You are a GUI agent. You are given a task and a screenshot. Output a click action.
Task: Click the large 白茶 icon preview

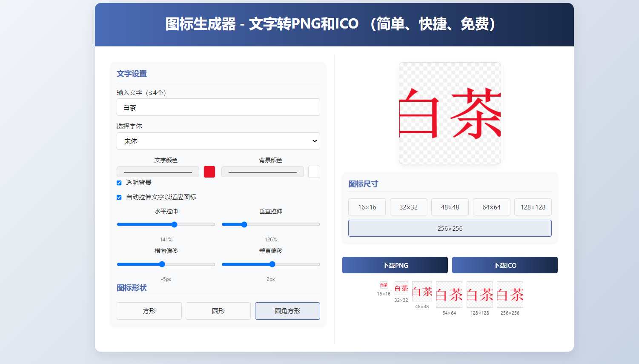[x=450, y=113]
